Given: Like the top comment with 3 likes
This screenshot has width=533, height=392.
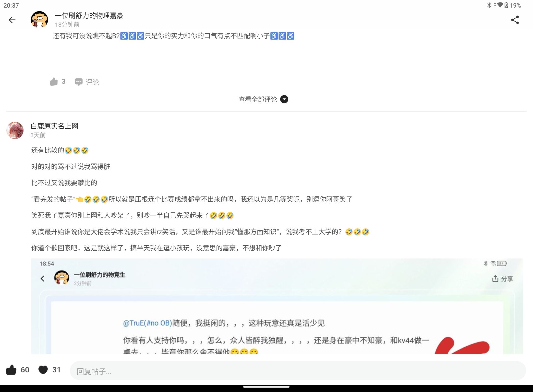Looking at the screenshot, I should [x=54, y=82].
